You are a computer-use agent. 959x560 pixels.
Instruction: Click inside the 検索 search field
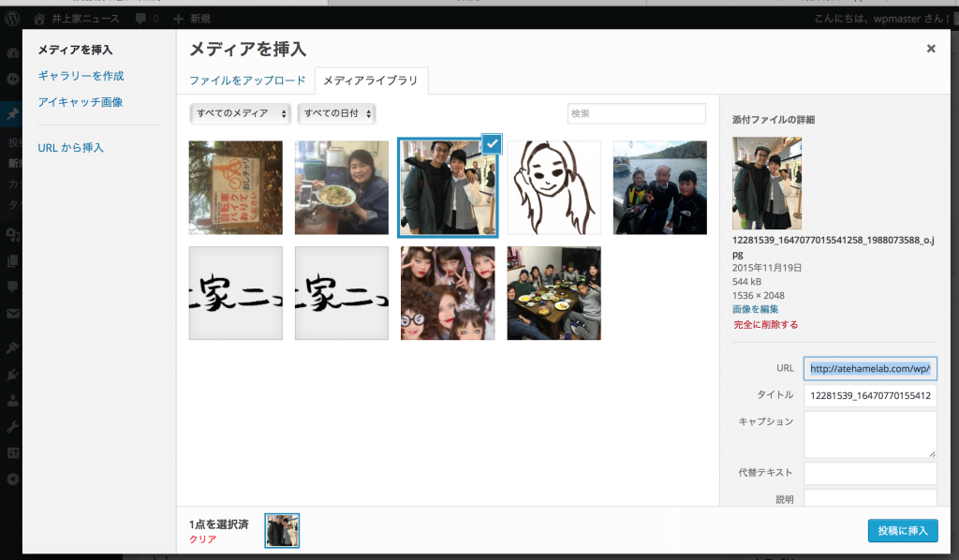click(636, 112)
